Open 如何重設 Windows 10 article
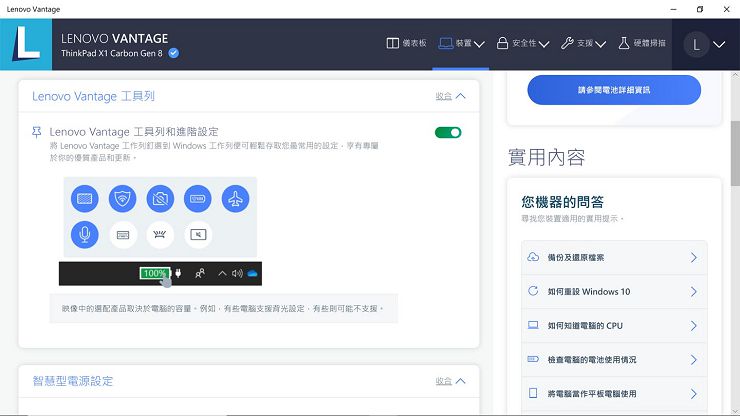The height and width of the screenshot is (416, 740). [614, 291]
